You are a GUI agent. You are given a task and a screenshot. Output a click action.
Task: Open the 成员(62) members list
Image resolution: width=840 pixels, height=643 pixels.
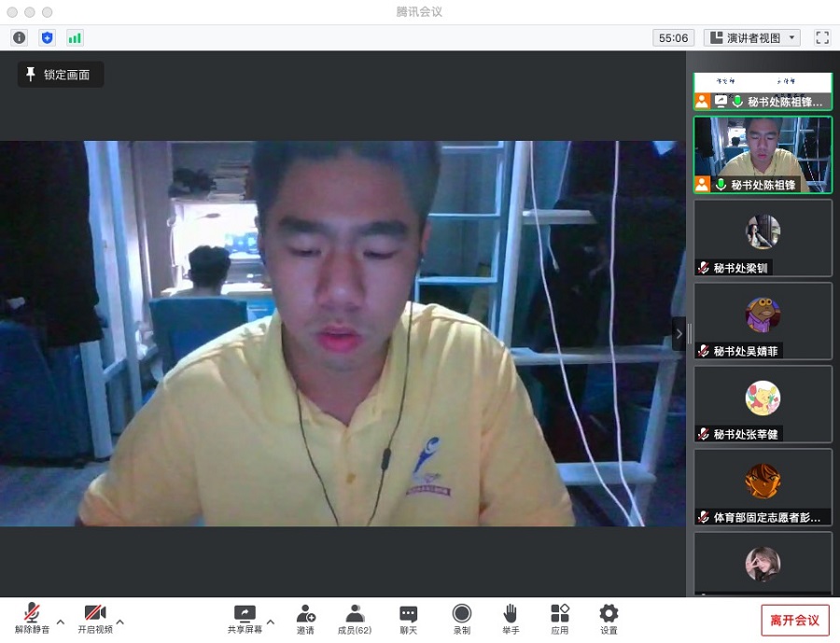[x=355, y=618]
